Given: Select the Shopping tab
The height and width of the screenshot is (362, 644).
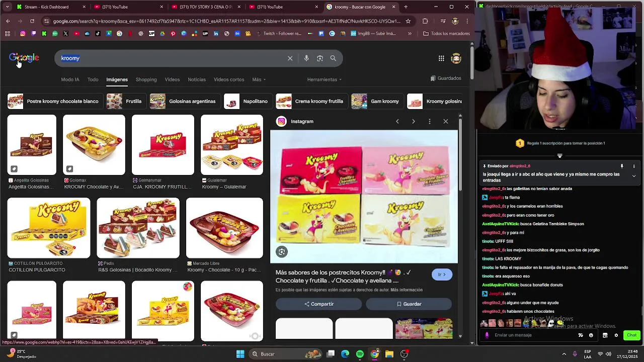Looking at the screenshot, I should point(146,79).
